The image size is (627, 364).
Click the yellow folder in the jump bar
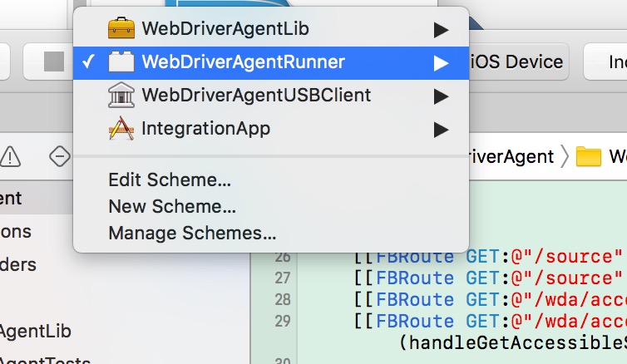coord(588,156)
